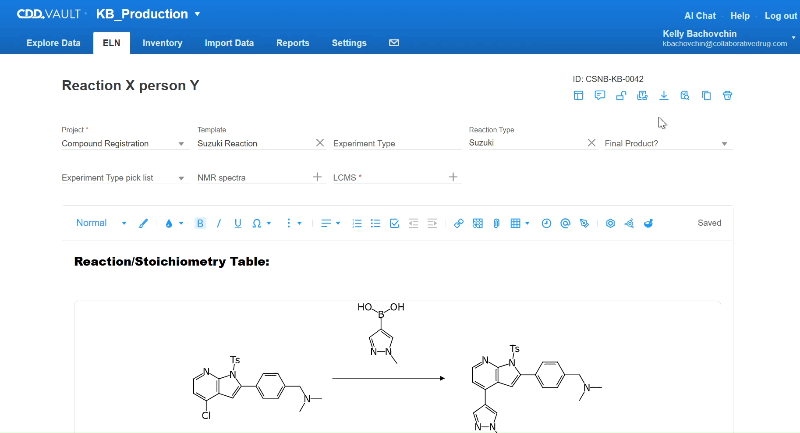Open the comments icon near entry ID
This screenshot has width=800, height=433.
599,95
